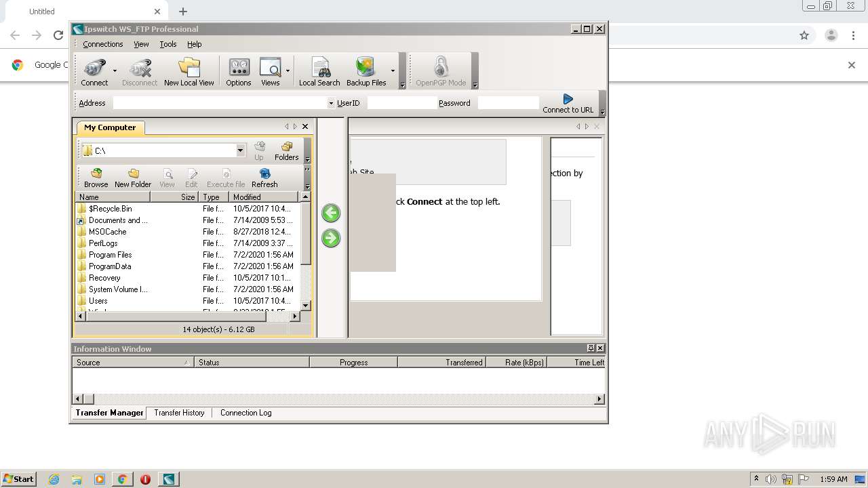868x488 pixels.
Task: Click the Backup Files icon
Action: (x=366, y=72)
